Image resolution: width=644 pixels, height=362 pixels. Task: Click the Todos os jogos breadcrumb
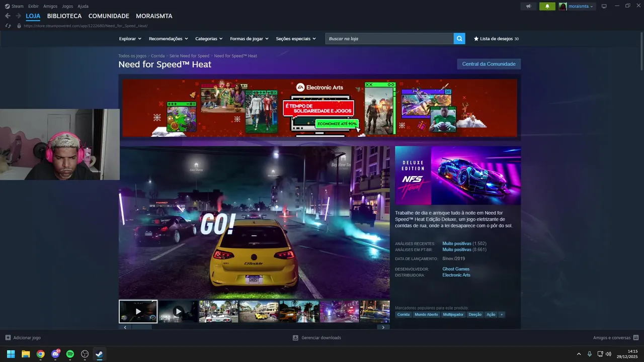point(132,56)
